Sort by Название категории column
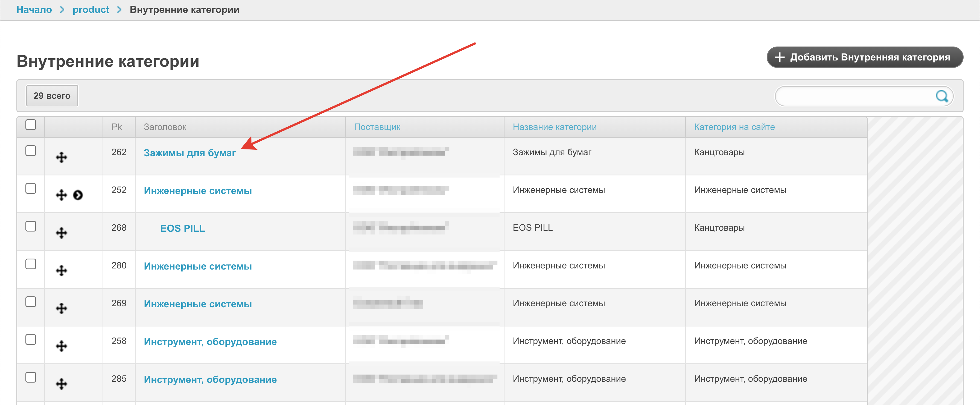This screenshot has width=980, height=405. (x=554, y=127)
